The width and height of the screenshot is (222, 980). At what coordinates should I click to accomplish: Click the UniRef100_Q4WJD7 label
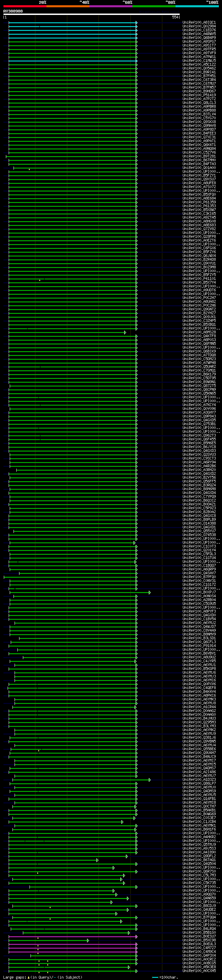(x=199, y=626)
